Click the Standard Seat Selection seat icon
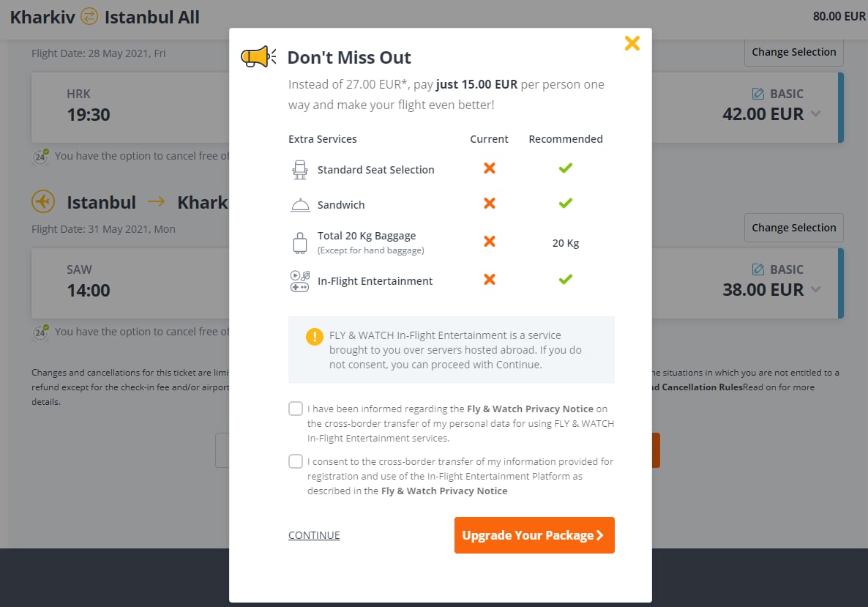The image size is (868, 607). [x=300, y=169]
